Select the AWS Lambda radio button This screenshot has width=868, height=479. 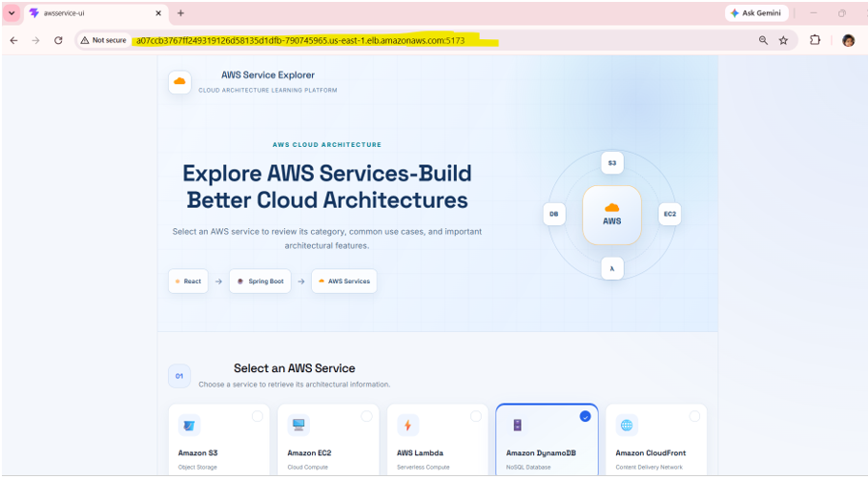[476, 416]
